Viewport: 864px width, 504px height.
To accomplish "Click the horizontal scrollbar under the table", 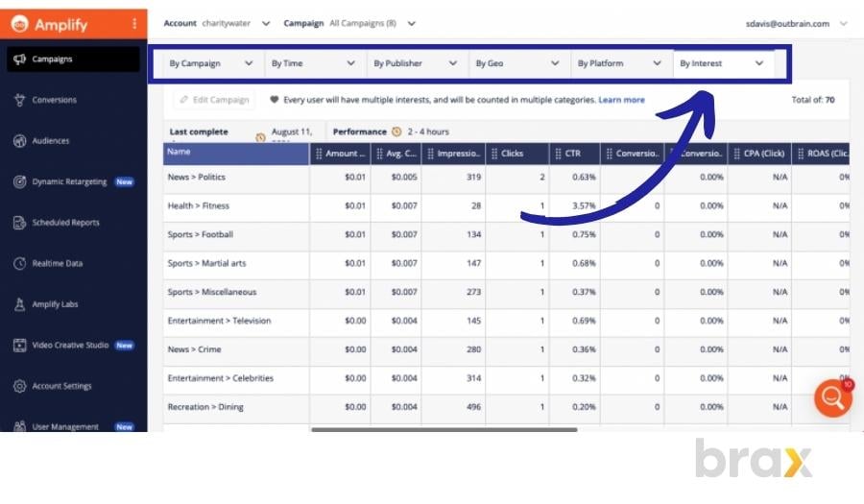I will click(444, 429).
